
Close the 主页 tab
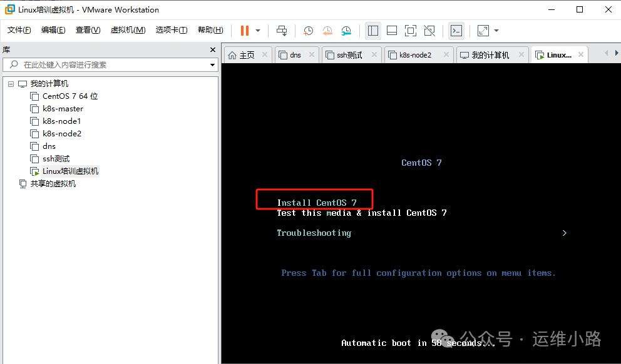pyautogui.click(x=265, y=54)
